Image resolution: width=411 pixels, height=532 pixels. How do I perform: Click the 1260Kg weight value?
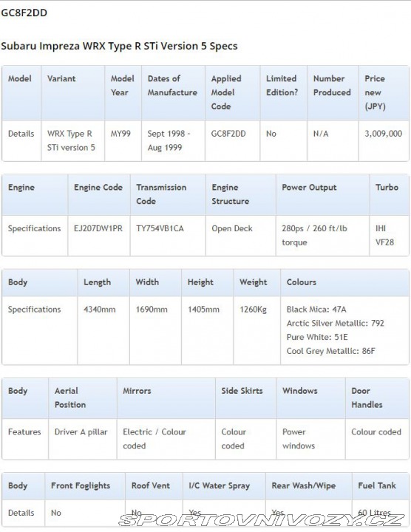point(253,310)
